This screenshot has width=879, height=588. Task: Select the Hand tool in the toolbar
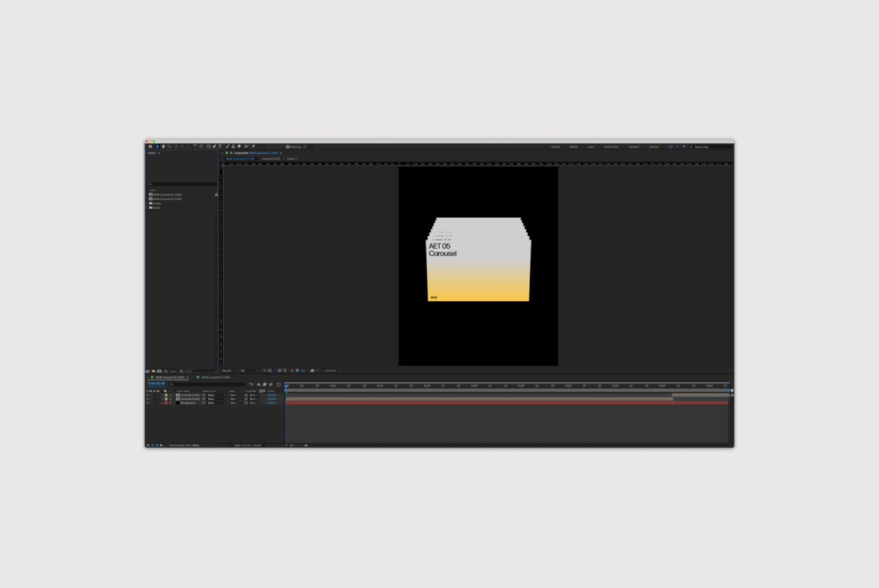tap(163, 146)
